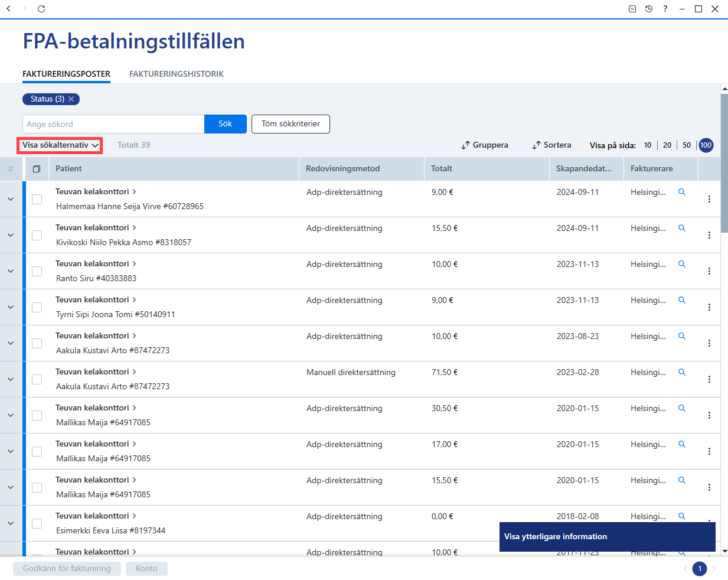Expand Visa sökalternativ search options
This screenshot has width=728, height=580.
60,145
